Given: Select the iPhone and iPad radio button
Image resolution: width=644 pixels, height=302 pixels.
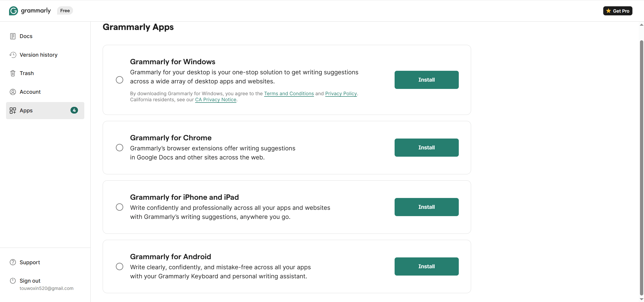Looking at the screenshot, I should coord(120,207).
